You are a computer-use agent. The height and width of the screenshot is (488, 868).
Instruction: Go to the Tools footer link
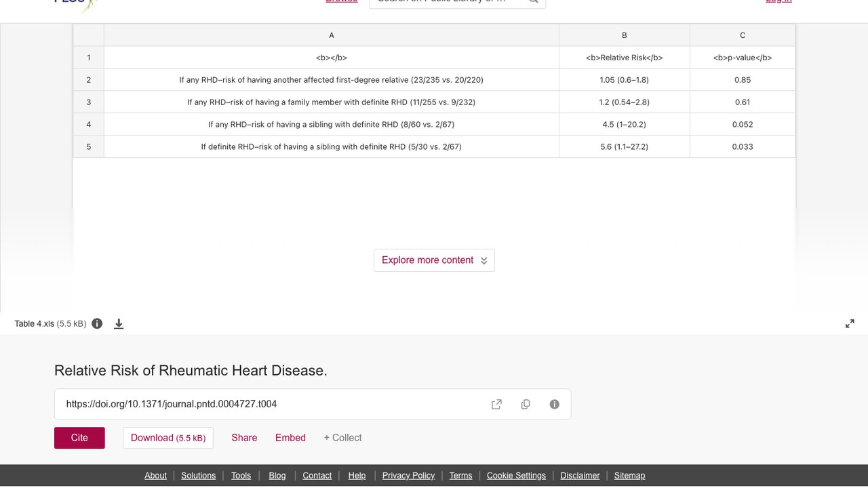point(241,476)
